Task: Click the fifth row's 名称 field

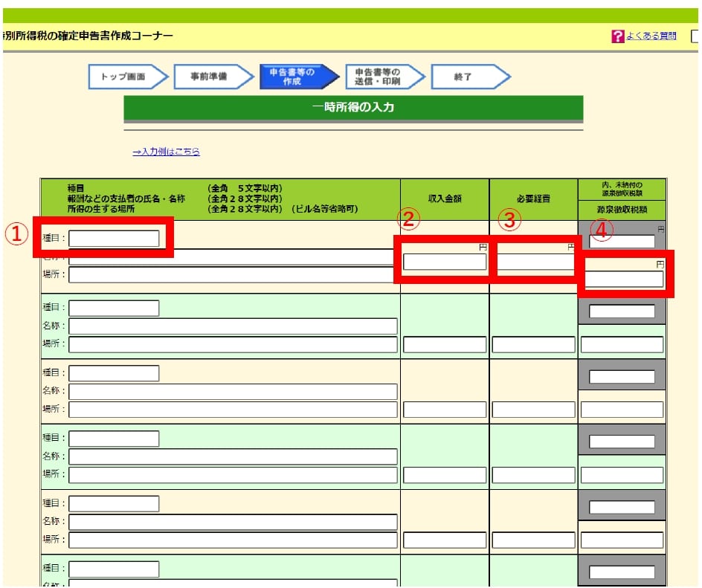Action: 233,522
